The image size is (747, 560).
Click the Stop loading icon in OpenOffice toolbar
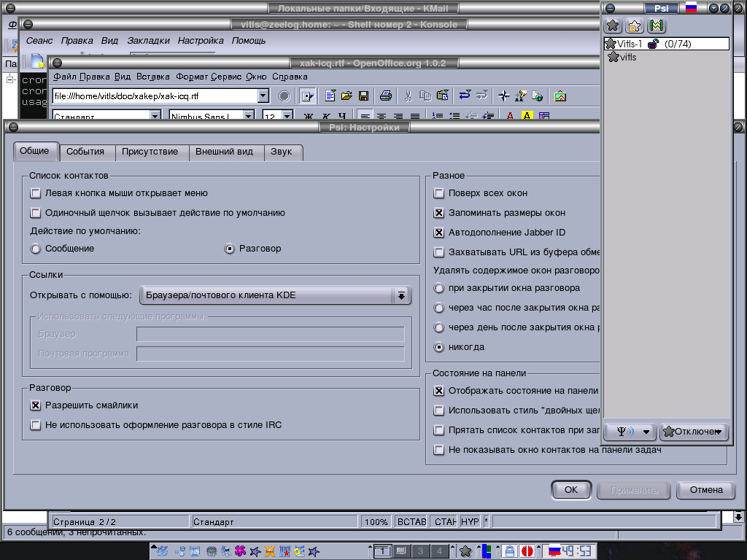point(285,96)
